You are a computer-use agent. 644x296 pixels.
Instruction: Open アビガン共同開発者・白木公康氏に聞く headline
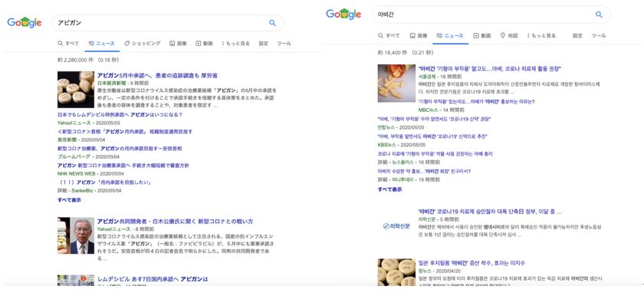tap(175, 222)
